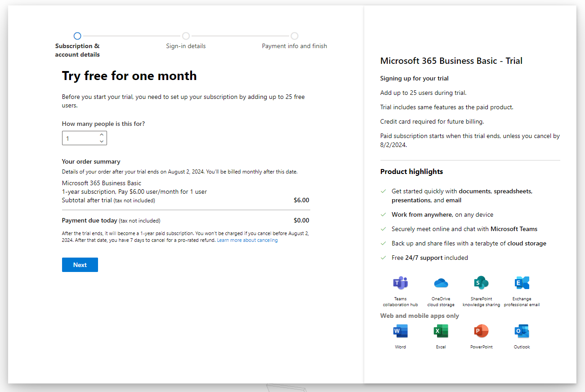Click the Try free for one month heading
585x392 pixels.
[x=130, y=76]
